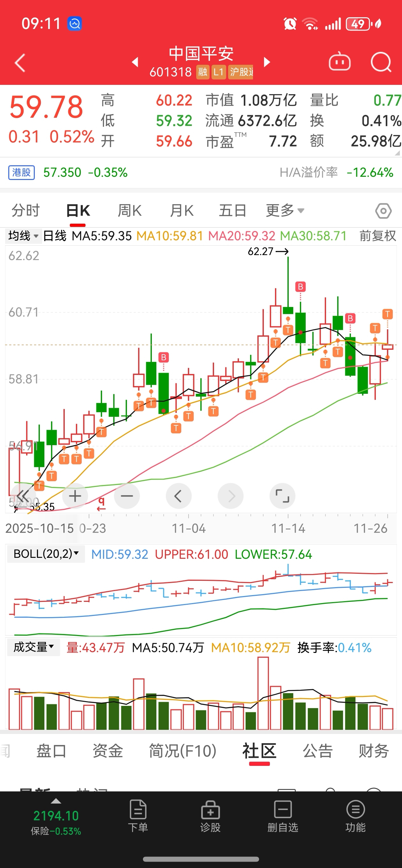
Task: Tap the UPPER:61.00 Bollinger value
Action: click(191, 555)
